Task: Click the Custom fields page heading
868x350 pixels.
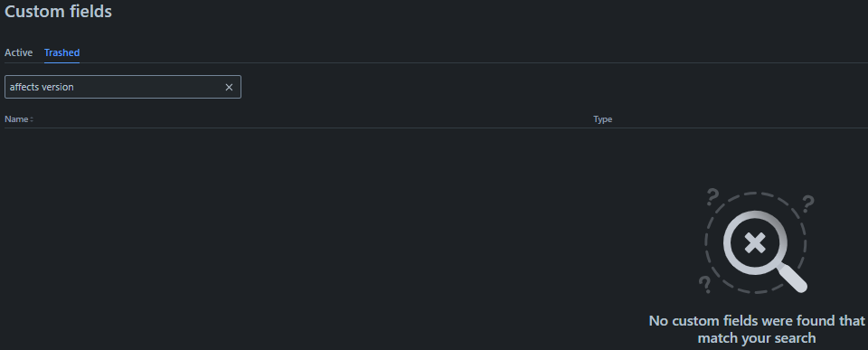Action: (58, 11)
